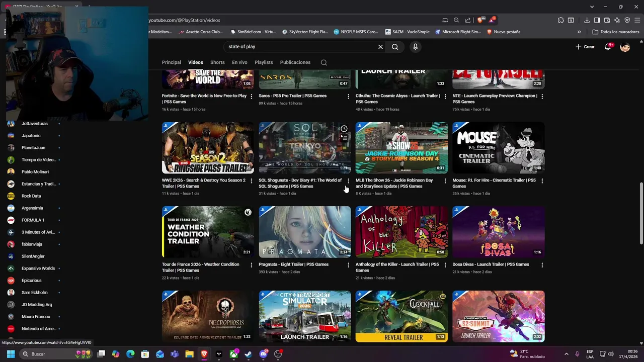The width and height of the screenshot is (644, 362).
Task: Open Discord from the taskbar
Action: (x=263, y=354)
